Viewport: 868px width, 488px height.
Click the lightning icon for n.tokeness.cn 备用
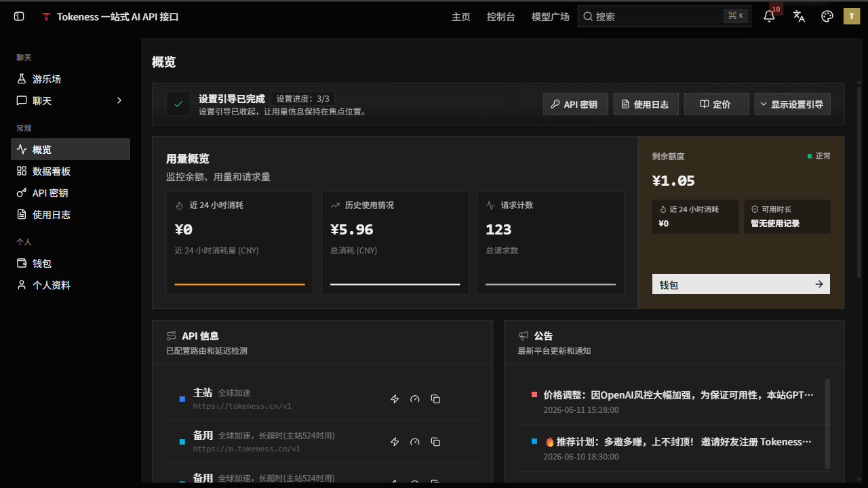[395, 442]
